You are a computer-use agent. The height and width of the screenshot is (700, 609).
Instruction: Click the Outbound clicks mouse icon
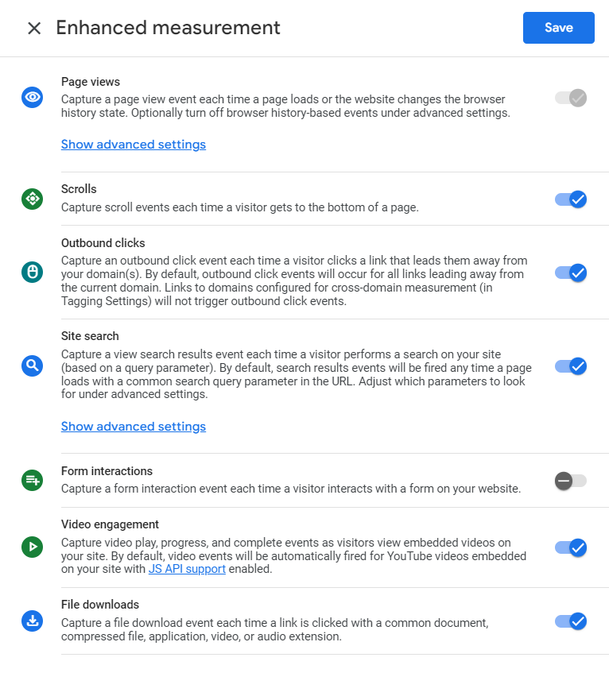pyautogui.click(x=32, y=272)
